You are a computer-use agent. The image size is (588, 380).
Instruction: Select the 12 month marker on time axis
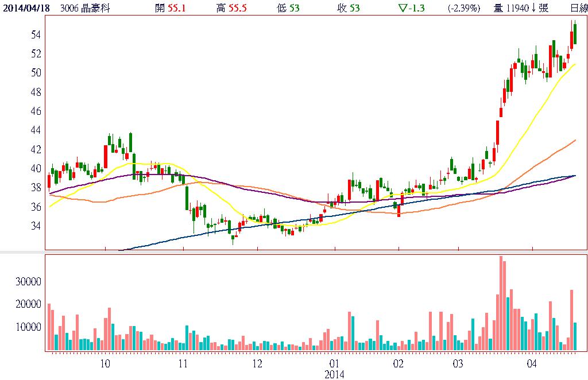(257, 363)
